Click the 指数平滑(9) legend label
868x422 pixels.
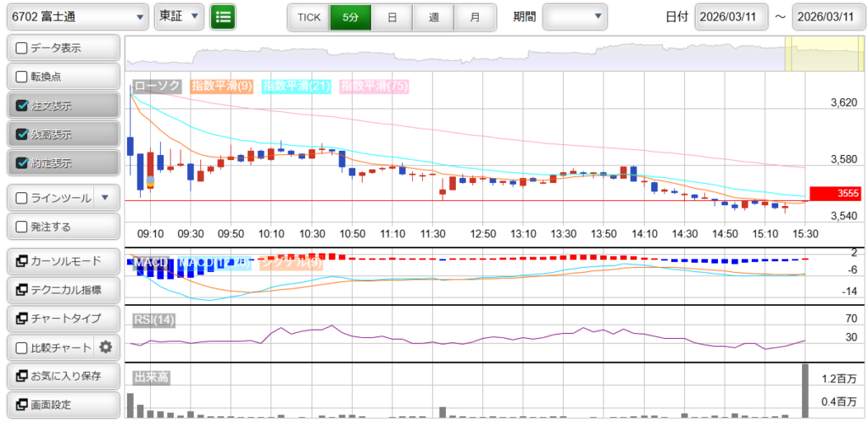(222, 86)
